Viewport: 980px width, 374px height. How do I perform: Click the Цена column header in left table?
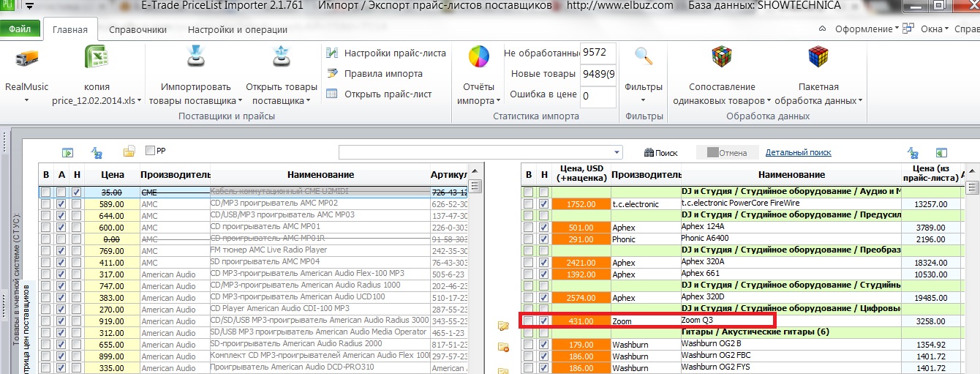pos(112,175)
